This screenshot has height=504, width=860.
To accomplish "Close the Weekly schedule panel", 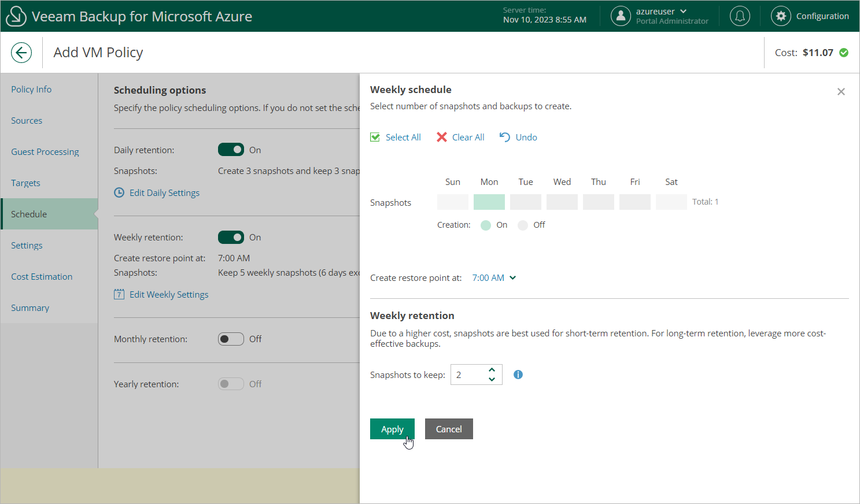I will tap(841, 92).
